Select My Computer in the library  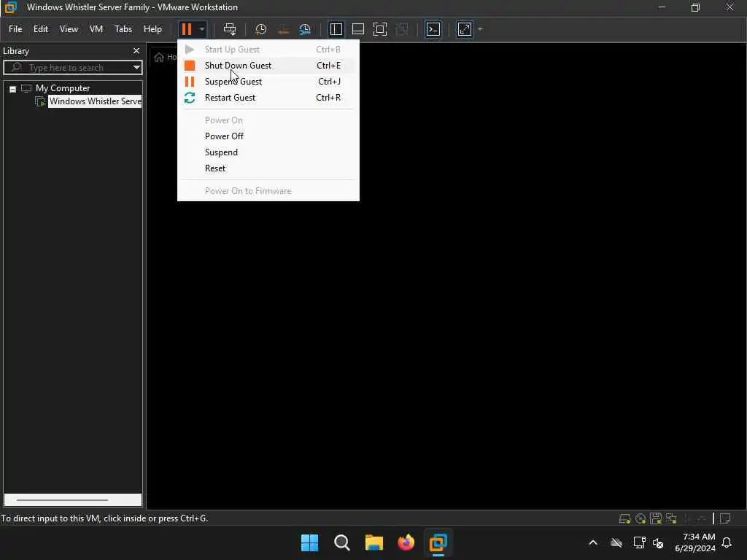tap(63, 88)
